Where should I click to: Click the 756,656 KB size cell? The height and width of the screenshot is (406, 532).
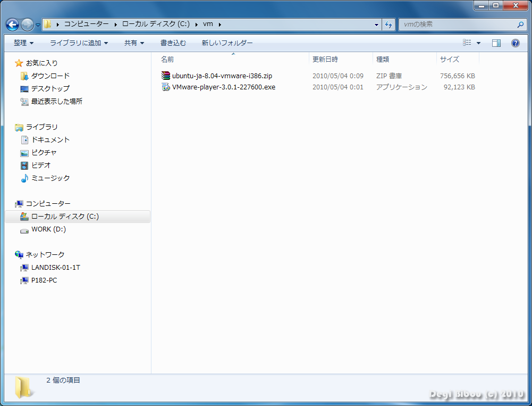tap(458, 76)
